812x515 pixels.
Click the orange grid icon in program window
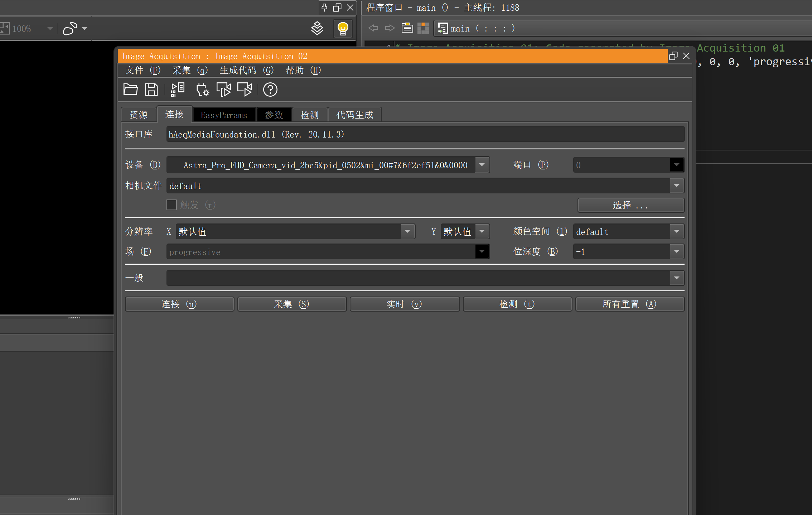(x=423, y=28)
